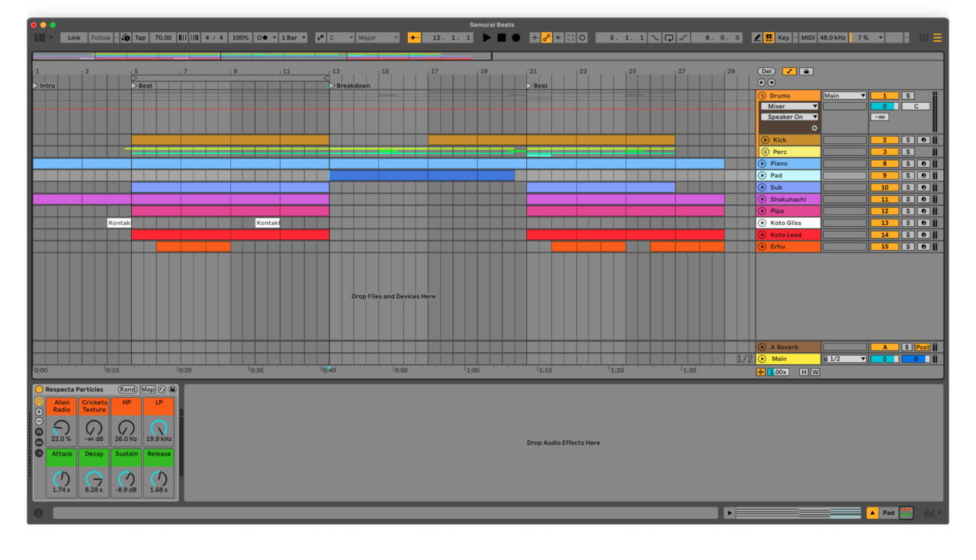
Task: Select the Arrangement View horizontal-lines icon
Action: click(x=937, y=37)
